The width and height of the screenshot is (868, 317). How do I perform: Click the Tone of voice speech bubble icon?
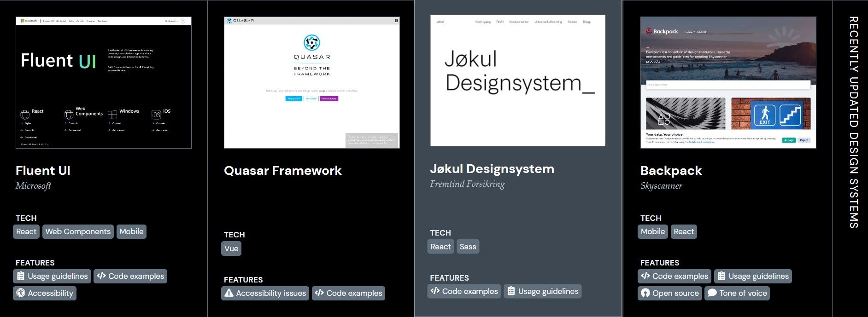coord(712,293)
